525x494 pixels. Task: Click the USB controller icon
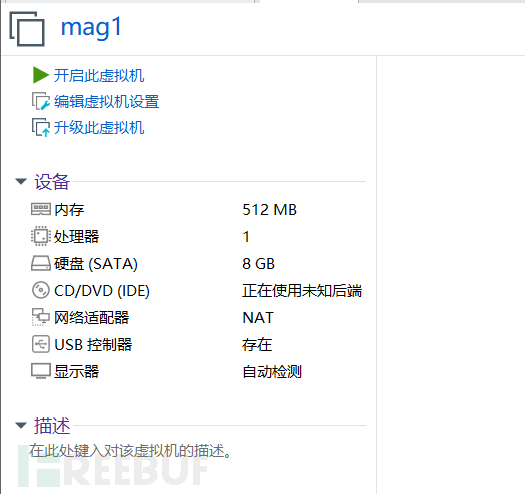pos(41,344)
